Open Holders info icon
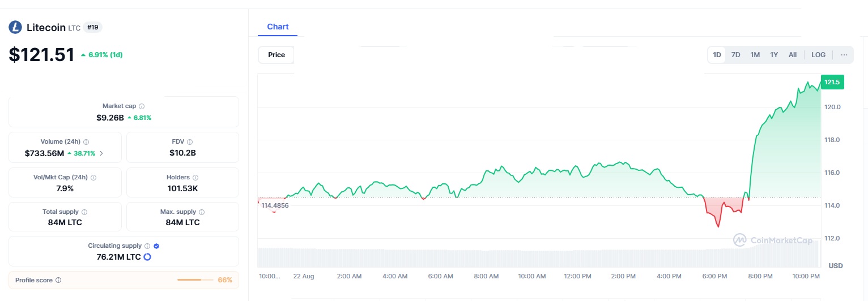This screenshot has height=301, width=868. pos(195,178)
